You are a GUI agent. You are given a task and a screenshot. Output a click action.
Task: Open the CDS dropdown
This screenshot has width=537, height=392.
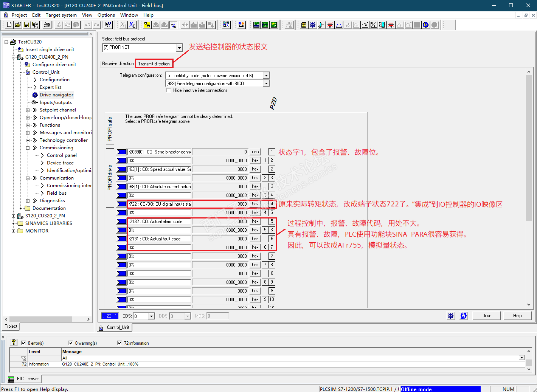click(151, 316)
